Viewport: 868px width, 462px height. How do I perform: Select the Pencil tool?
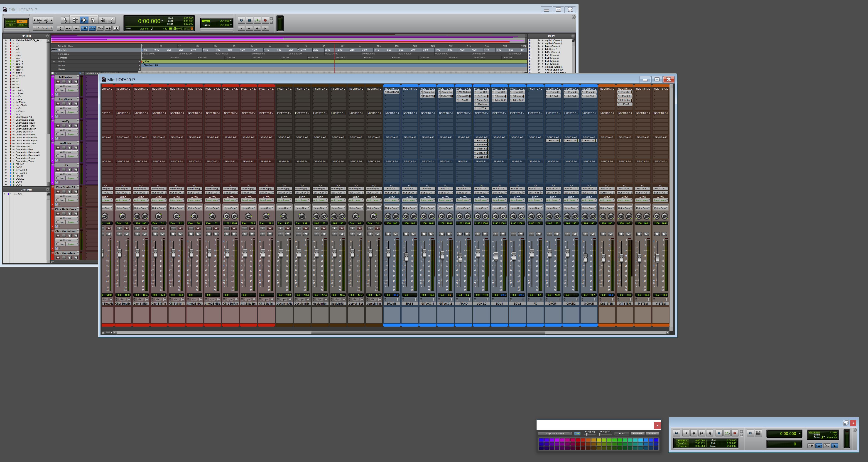[x=112, y=20]
